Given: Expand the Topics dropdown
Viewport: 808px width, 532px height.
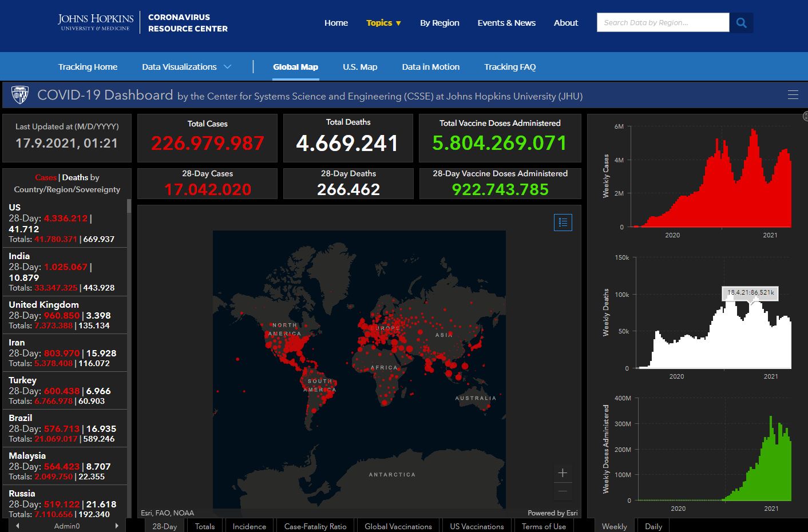Looking at the screenshot, I should pos(383,23).
